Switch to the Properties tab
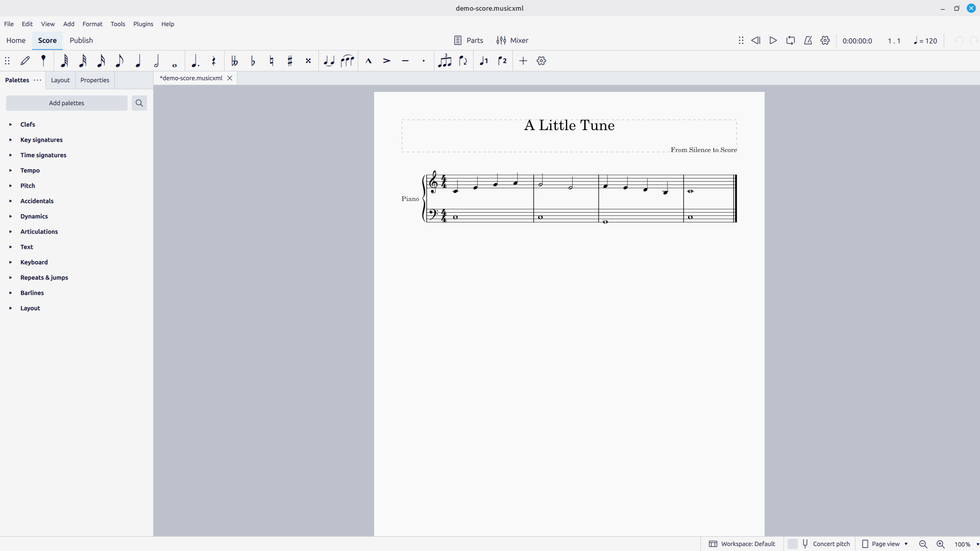The width and height of the screenshot is (980, 551). click(95, 80)
